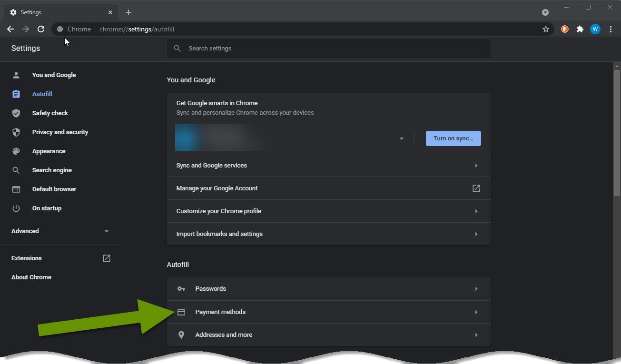This screenshot has height=364, width=621.
Task: Click the browser window icon for Default browser
Action: click(16, 189)
